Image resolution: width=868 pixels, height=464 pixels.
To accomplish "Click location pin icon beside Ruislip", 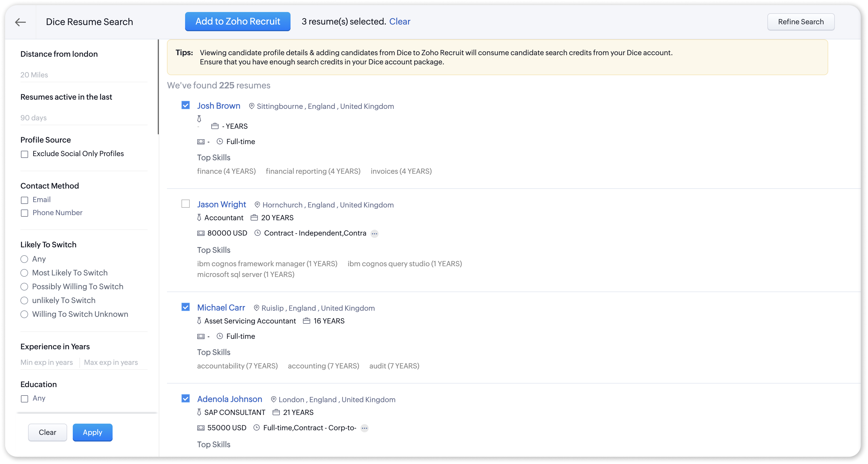I will click(256, 308).
